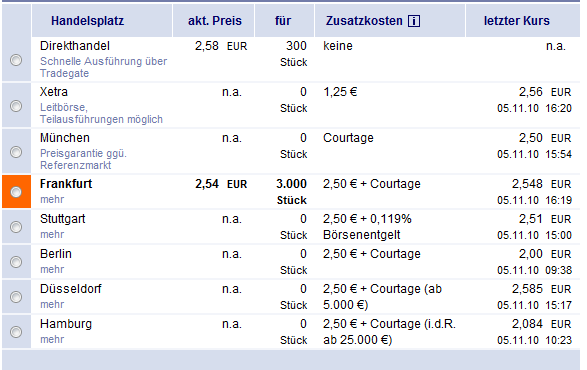Show 'mehr' details under Berlin
This screenshot has height=370, width=587.
pyautogui.click(x=52, y=270)
